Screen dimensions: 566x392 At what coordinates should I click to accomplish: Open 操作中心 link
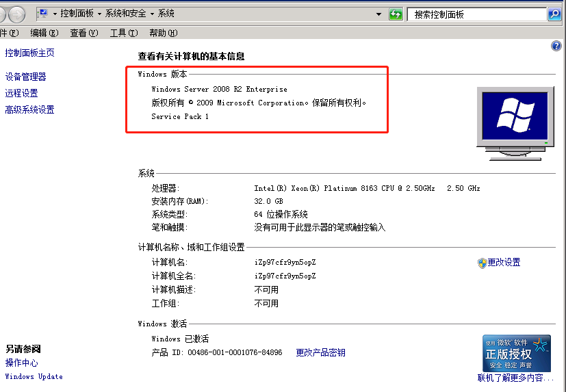21,363
